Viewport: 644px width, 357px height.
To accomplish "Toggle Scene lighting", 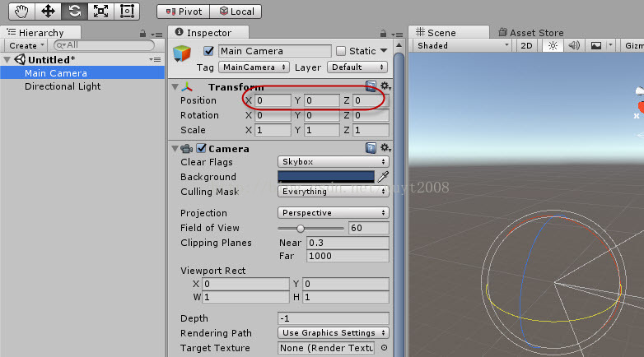I will pos(553,45).
